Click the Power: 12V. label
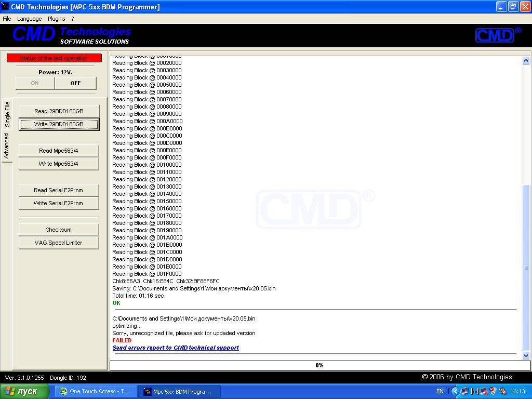 click(55, 72)
